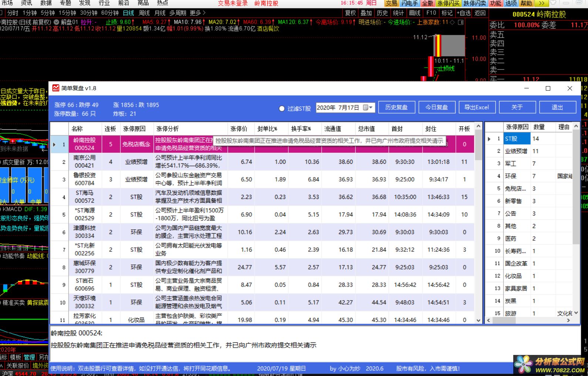The width and height of the screenshot is (588, 376).
Task: Select the 南京公用 000421 row
Action: 262,162
